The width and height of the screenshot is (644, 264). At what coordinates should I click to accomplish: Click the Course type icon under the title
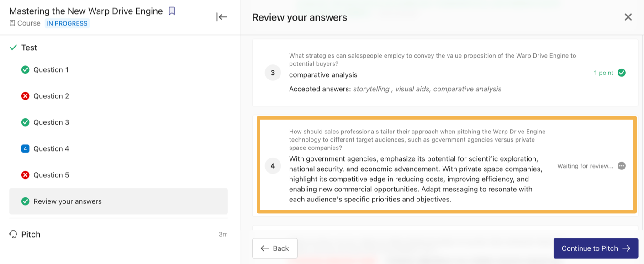12,23
